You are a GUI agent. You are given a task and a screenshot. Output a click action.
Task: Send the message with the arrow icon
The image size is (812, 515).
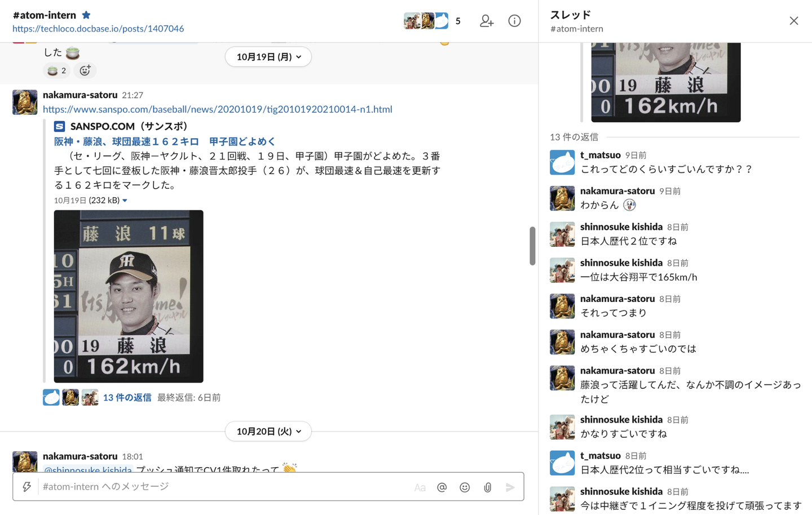click(510, 487)
